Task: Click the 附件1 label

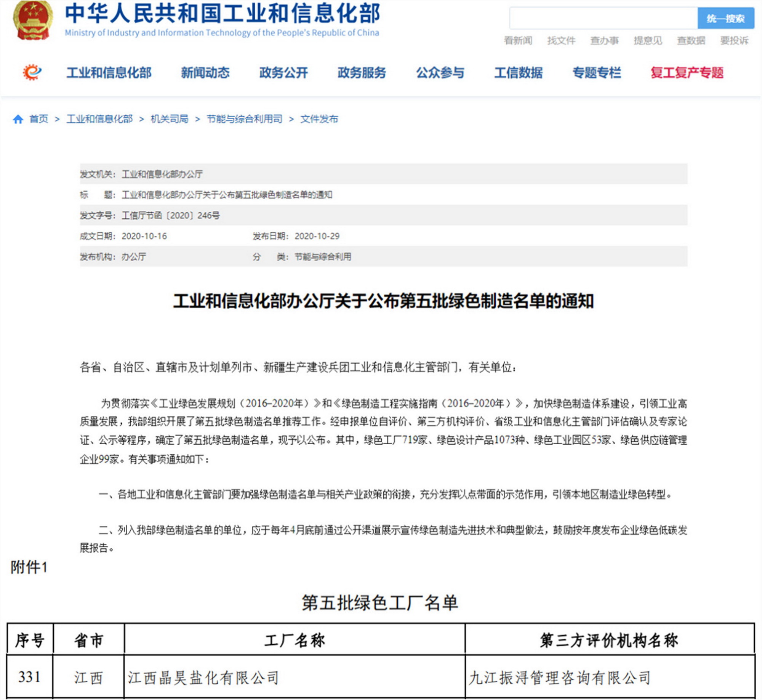Action: (29, 567)
